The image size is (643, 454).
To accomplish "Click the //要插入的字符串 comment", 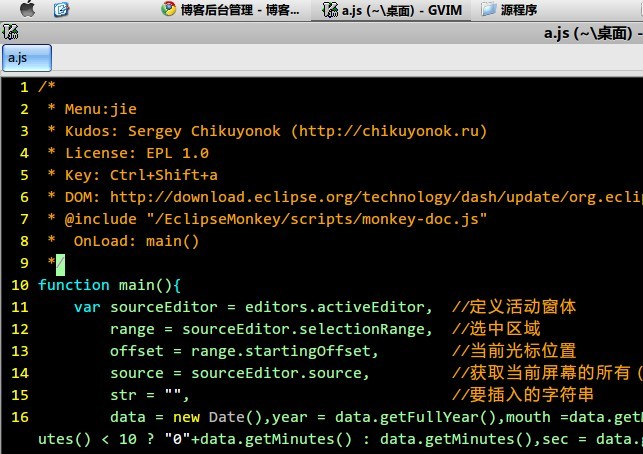I will (523, 395).
